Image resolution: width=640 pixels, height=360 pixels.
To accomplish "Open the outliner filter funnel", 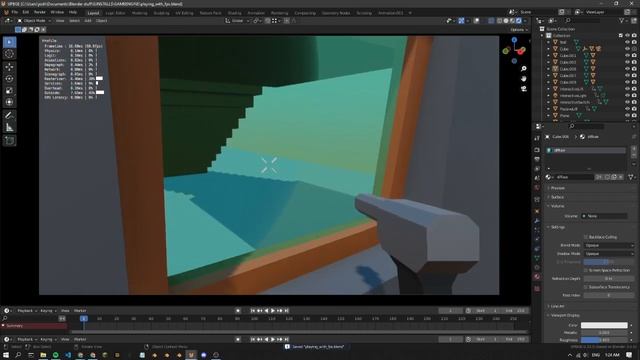I will pos(622,20).
